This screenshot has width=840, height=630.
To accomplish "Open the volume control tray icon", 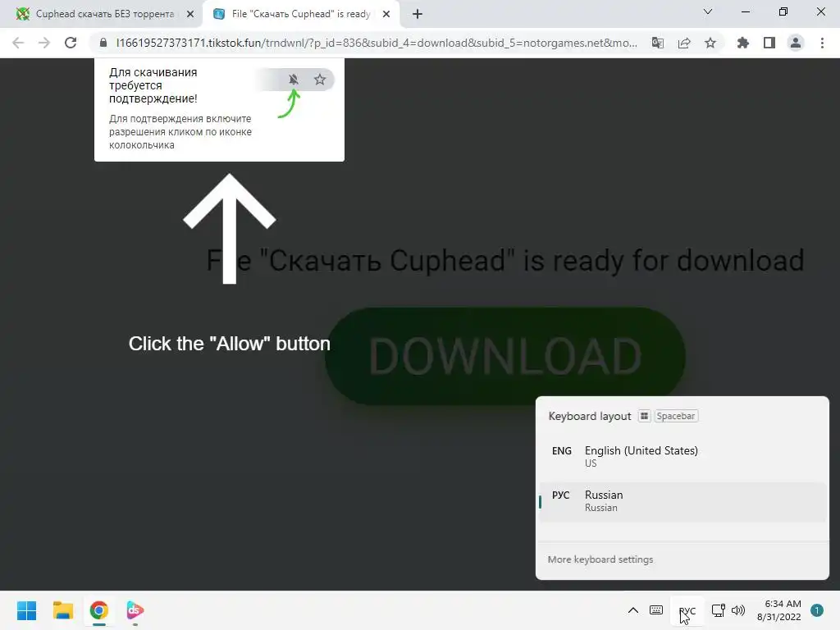I will 738,610.
